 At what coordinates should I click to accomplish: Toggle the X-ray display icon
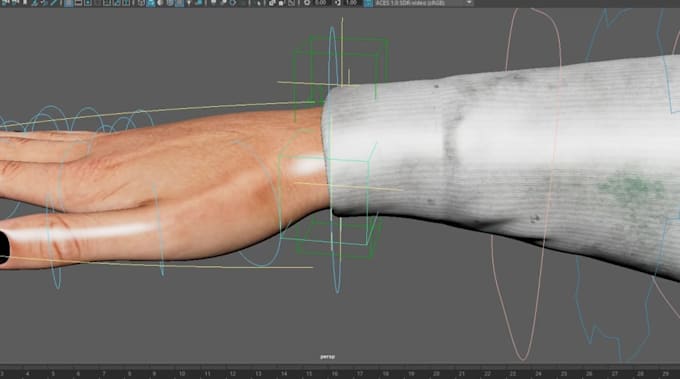(272, 3)
